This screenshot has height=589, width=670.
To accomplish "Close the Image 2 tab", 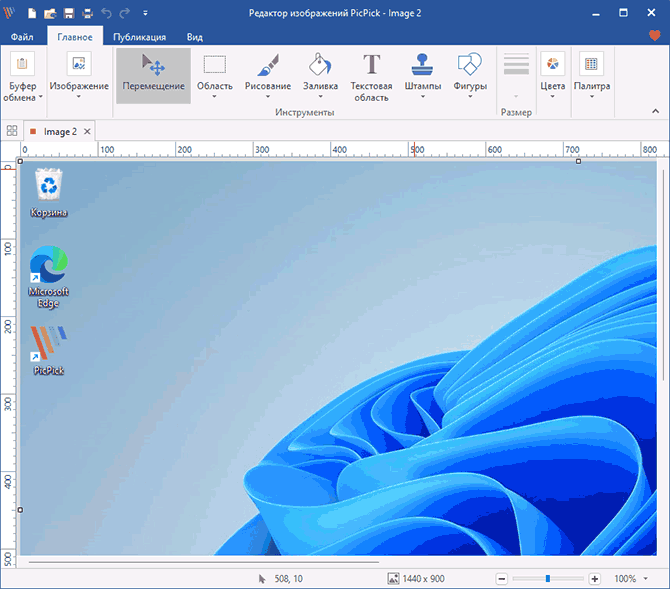I will (87, 131).
